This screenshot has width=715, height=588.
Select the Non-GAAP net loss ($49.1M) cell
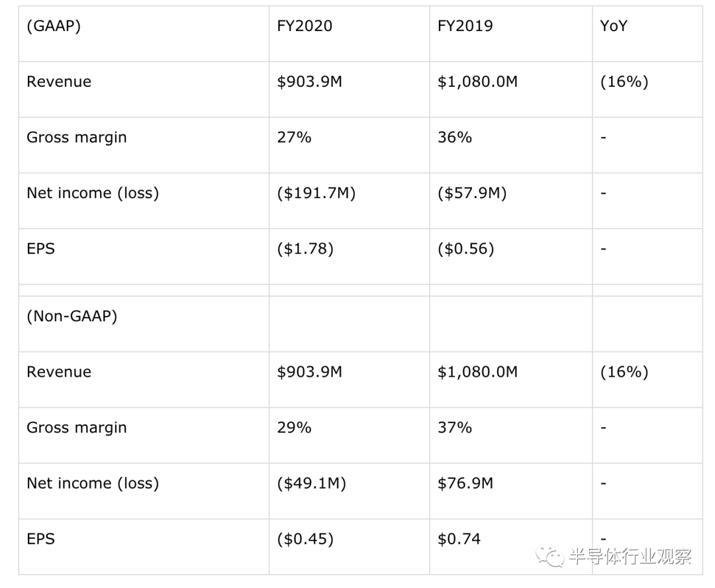pos(350,491)
